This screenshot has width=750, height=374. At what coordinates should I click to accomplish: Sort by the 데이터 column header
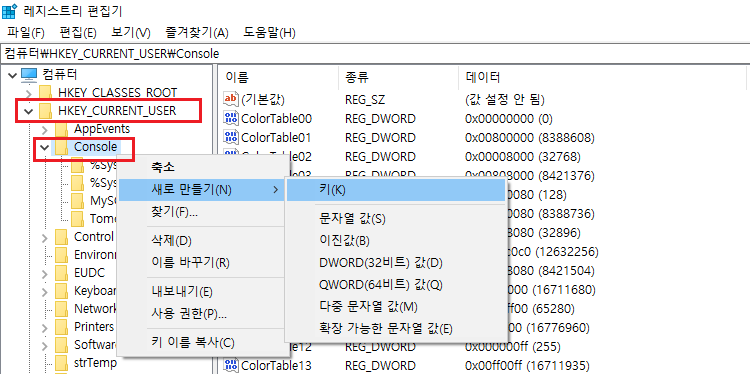603,77
